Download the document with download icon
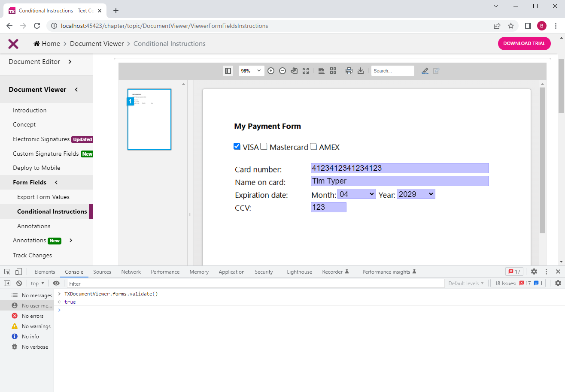Screen dimensions: 565x392 click(x=361, y=71)
